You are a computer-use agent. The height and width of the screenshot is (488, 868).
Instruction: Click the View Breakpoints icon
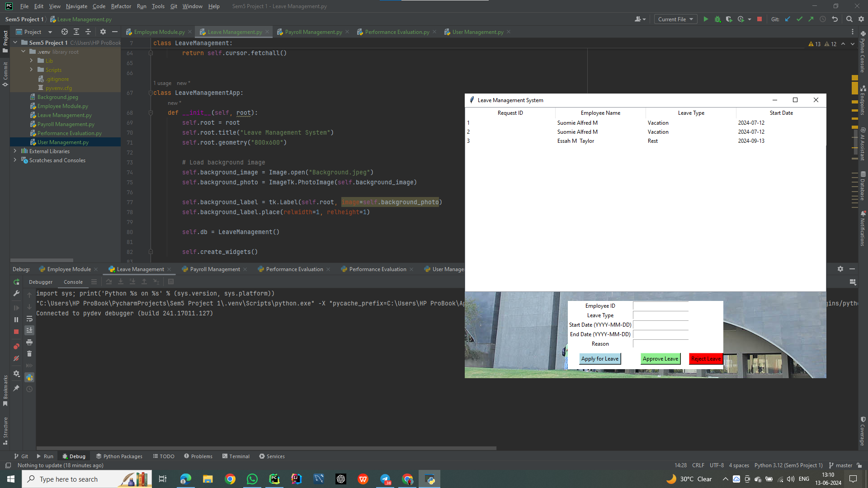click(x=16, y=347)
